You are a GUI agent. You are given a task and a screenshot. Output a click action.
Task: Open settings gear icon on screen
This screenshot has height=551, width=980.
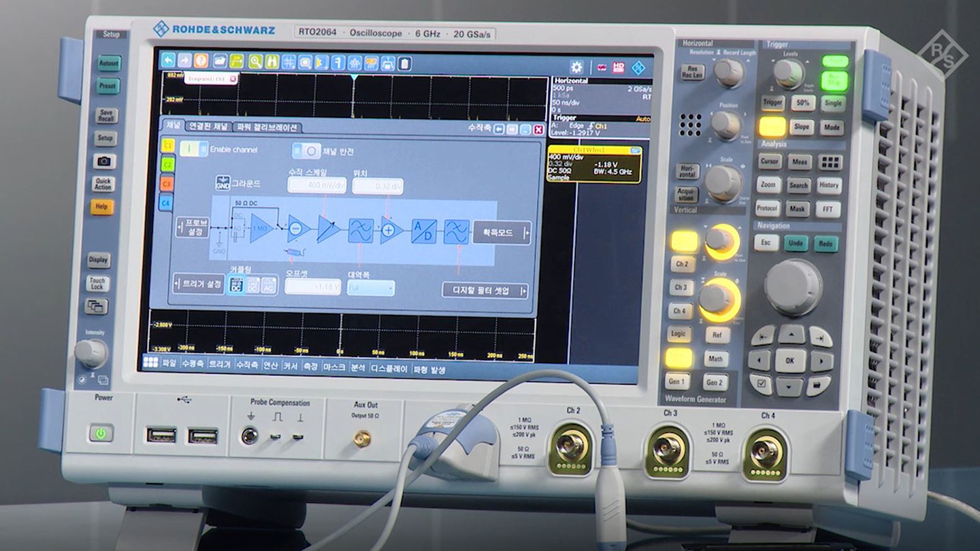[x=576, y=67]
